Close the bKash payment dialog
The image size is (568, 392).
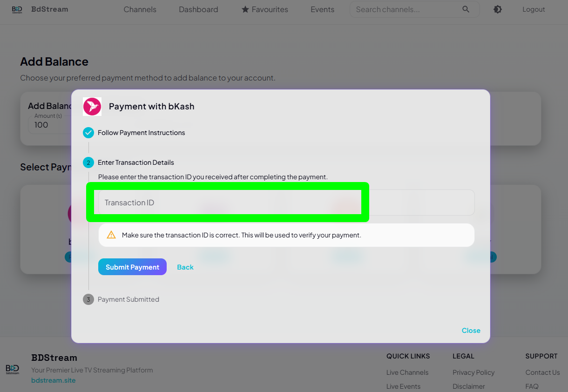(471, 331)
